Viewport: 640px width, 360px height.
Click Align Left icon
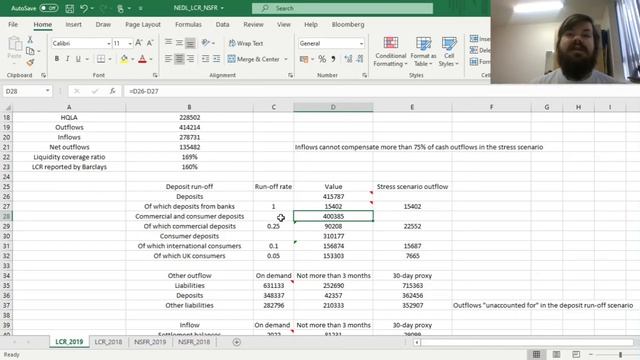point(168,59)
